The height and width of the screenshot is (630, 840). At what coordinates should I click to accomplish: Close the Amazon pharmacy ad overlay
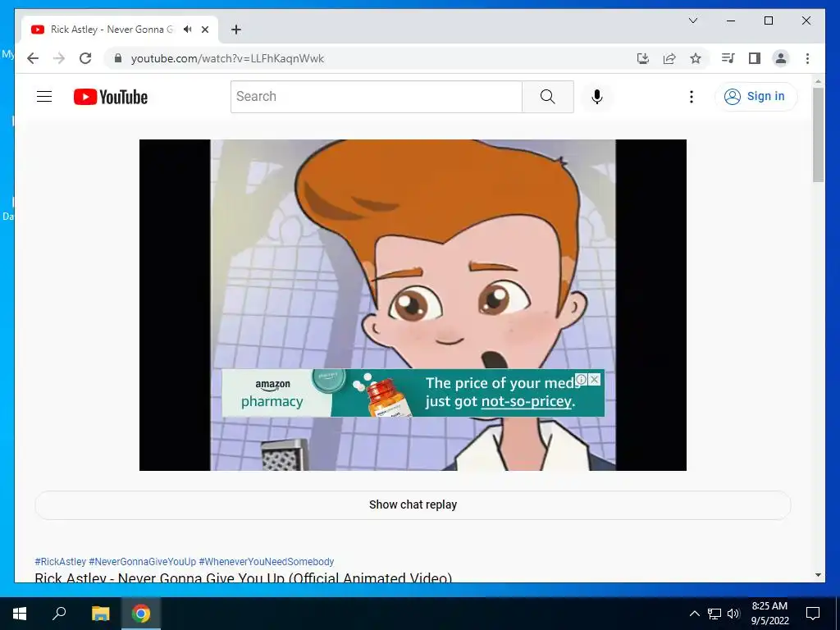(594, 380)
